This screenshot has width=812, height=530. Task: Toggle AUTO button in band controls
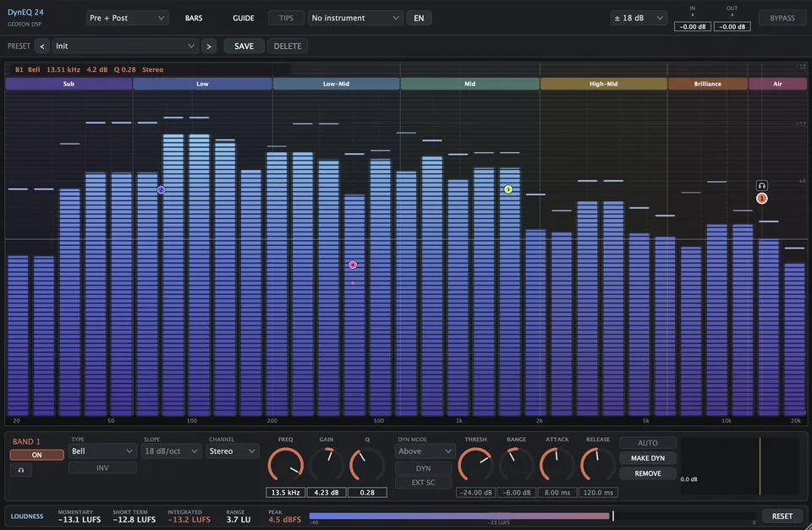[648, 443]
